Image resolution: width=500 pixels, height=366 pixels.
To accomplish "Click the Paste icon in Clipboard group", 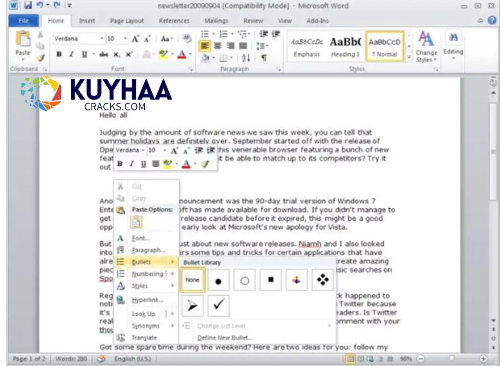I will coord(23,39).
